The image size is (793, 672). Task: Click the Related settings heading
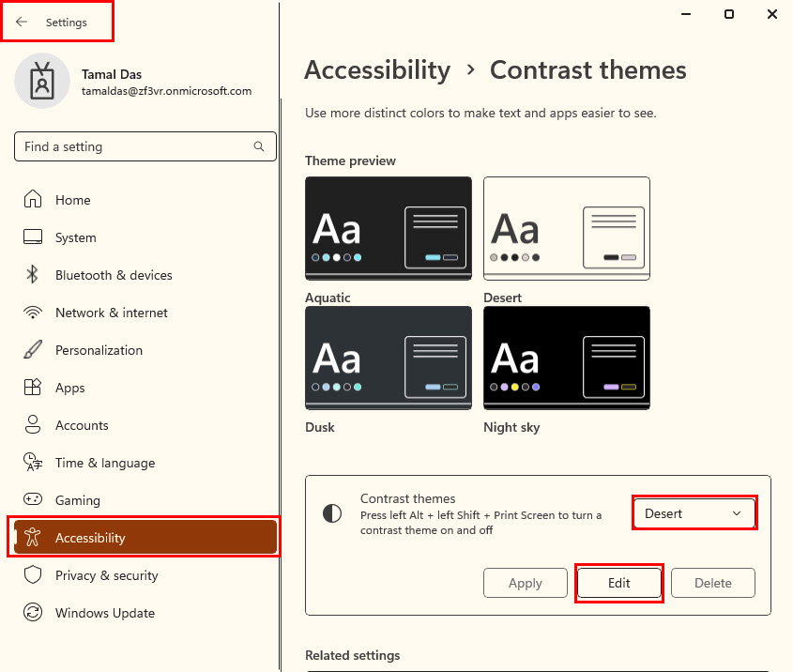point(353,655)
